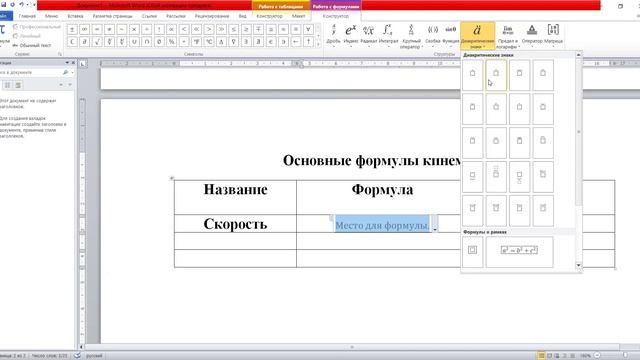Image resolution: width=640 pixels, height=360 pixels.
Task: Insert the degrees Celsius symbol
Action: pyautogui.click(x=209, y=42)
